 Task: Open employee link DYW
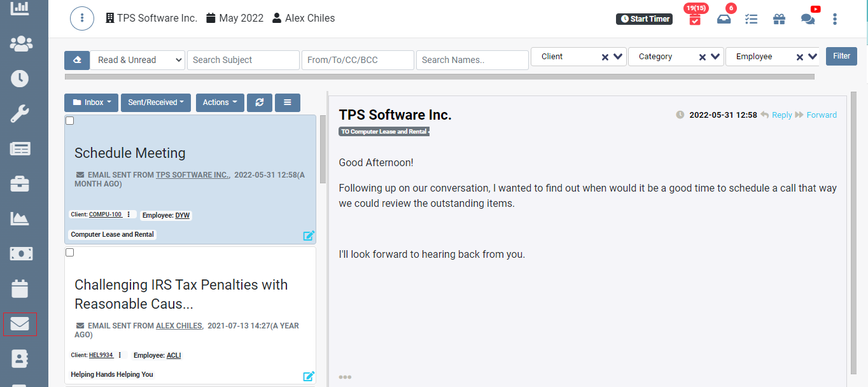point(183,216)
